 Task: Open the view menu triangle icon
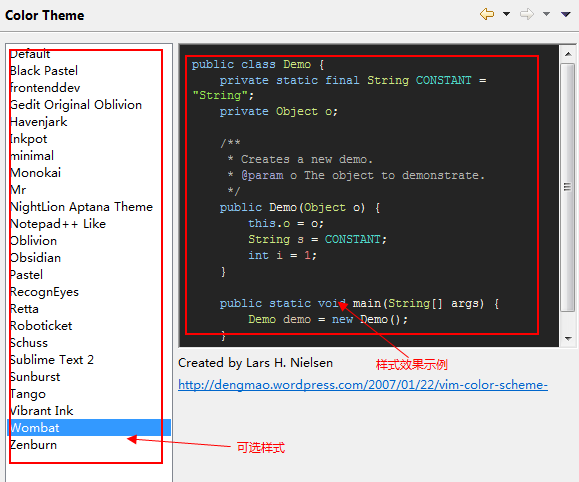pyautogui.click(x=566, y=14)
